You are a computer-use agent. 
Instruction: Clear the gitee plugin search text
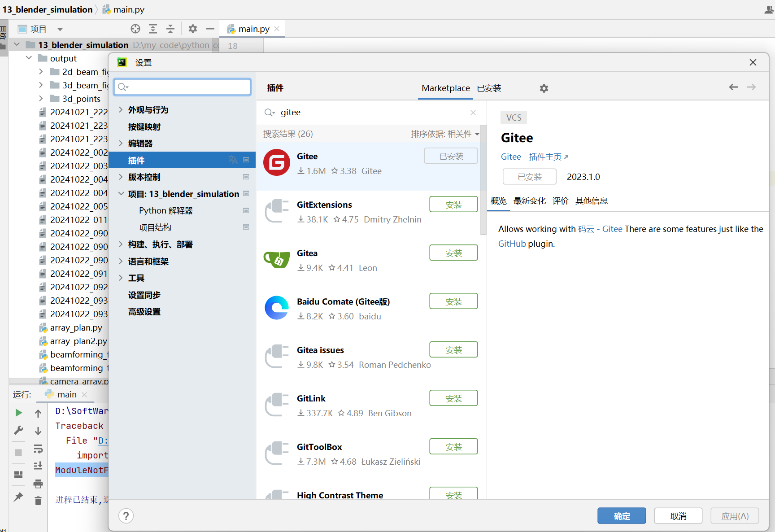[x=473, y=113]
